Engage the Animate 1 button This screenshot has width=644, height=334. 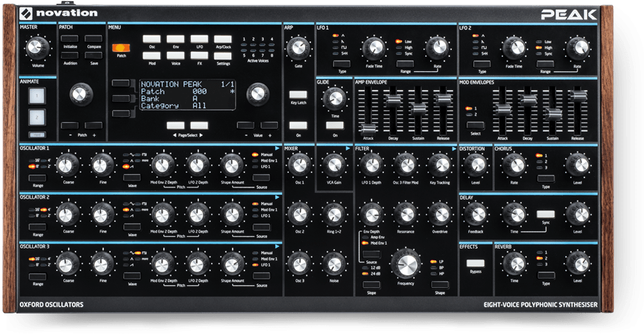pos(36,96)
